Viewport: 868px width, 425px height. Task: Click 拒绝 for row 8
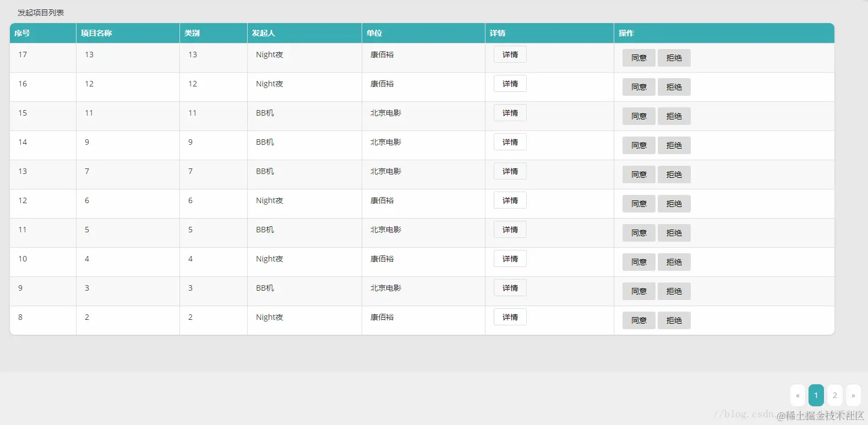point(674,320)
